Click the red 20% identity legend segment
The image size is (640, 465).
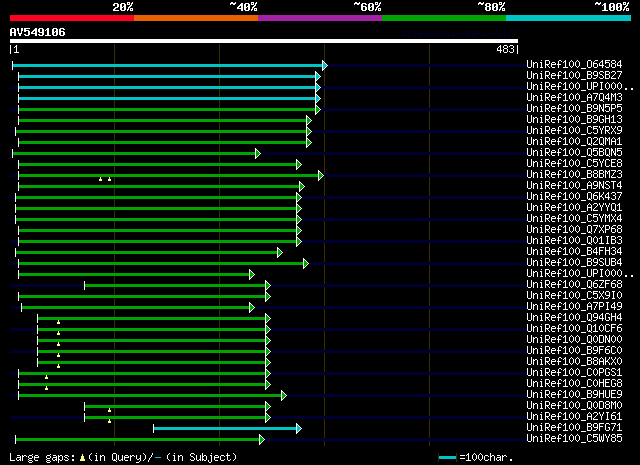pyautogui.click(x=72, y=18)
